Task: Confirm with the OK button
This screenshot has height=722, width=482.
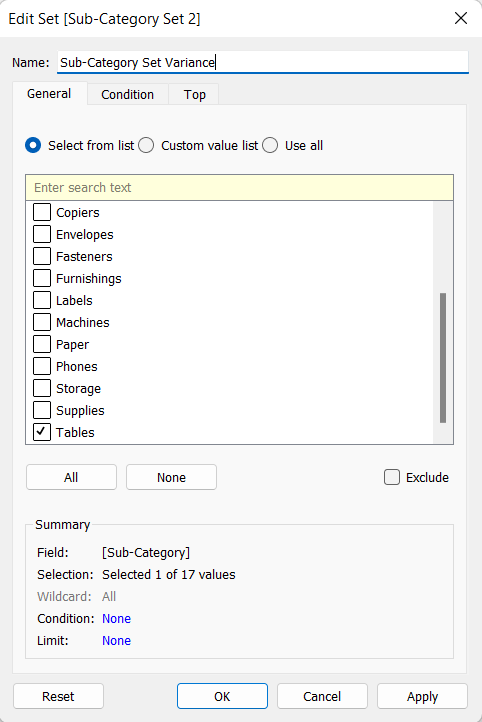Action: pyautogui.click(x=222, y=696)
